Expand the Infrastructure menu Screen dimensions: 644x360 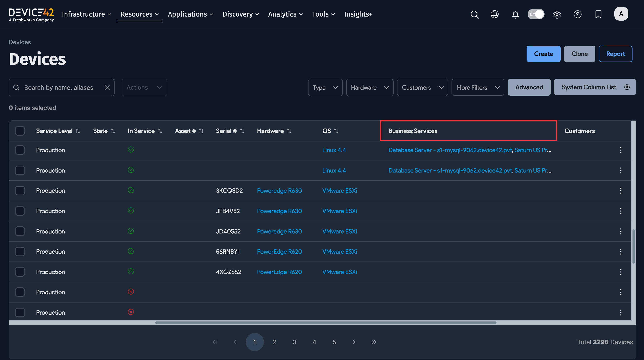click(x=87, y=14)
